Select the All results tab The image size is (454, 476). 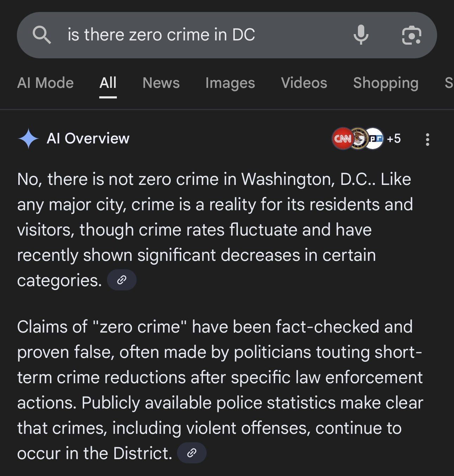point(108,83)
